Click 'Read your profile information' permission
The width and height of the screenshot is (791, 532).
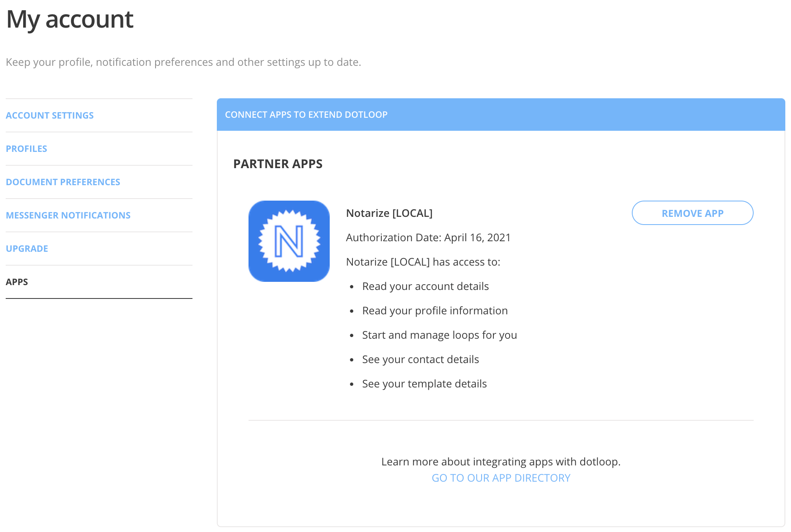pyautogui.click(x=435, y=311)
